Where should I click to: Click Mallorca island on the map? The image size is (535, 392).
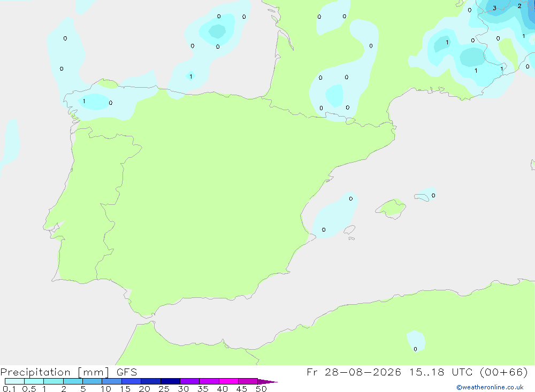[x=391, y=208]
